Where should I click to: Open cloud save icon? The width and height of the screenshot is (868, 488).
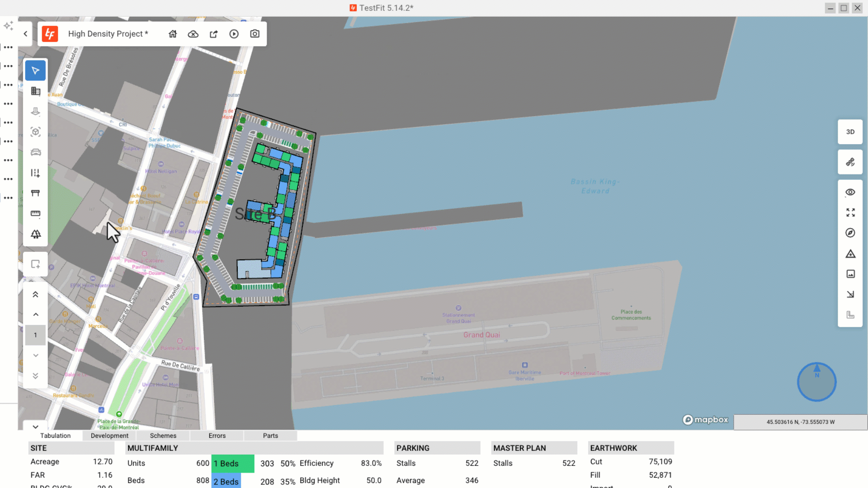coord(193,34)
